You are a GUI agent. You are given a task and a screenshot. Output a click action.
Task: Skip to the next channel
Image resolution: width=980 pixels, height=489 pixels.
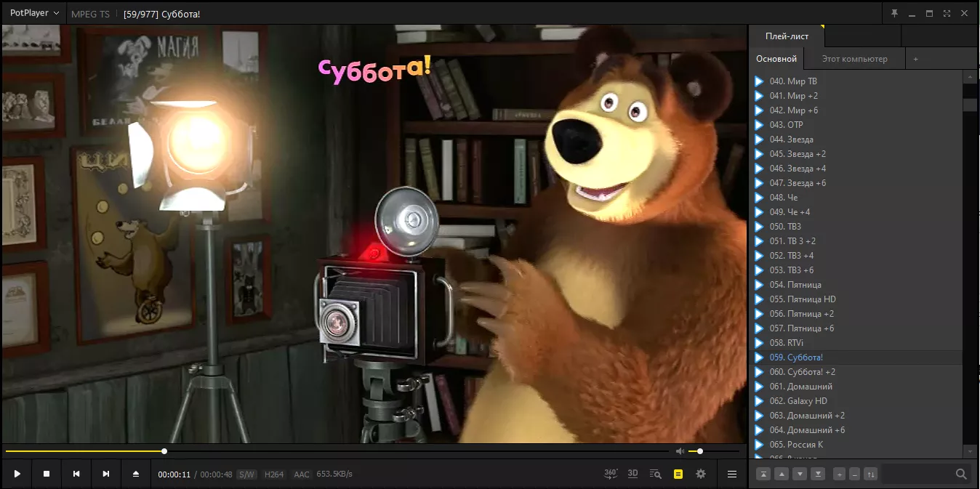point(106,474)
